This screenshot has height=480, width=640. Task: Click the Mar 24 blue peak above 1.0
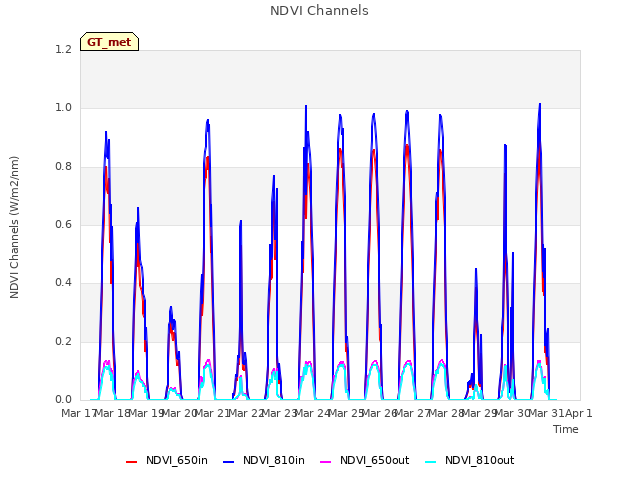306,107
